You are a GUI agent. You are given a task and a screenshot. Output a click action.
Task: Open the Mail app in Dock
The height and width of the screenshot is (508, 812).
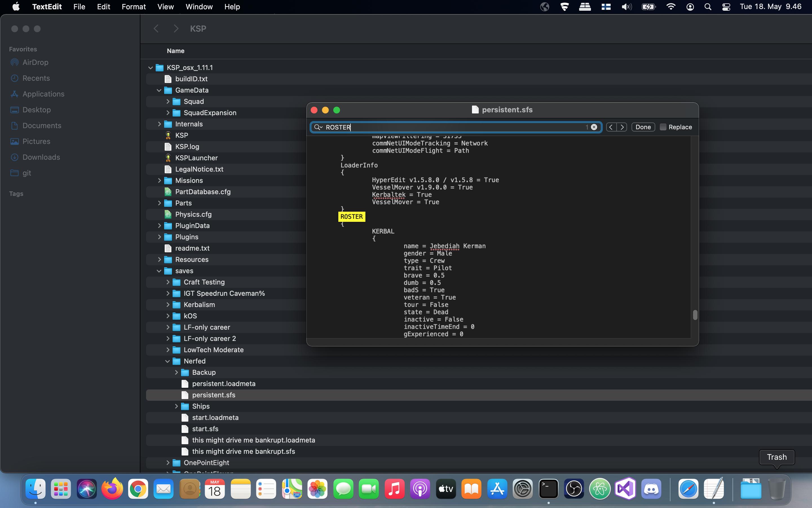point(164,489)
